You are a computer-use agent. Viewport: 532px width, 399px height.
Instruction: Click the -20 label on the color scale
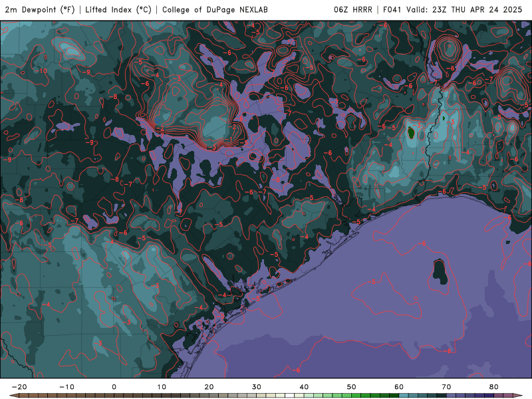(19, 387)
